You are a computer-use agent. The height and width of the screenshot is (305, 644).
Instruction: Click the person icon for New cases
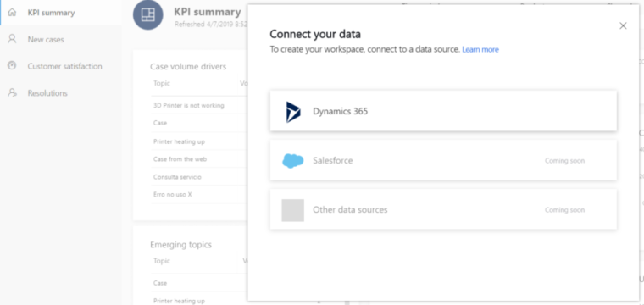12,40
